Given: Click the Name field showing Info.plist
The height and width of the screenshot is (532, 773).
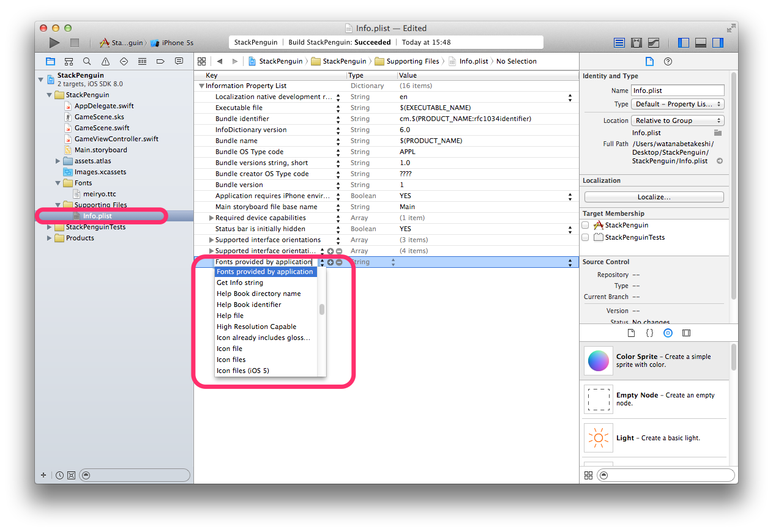Looking at the screenshot, I should pyautogui.click(x=678, y=90).
